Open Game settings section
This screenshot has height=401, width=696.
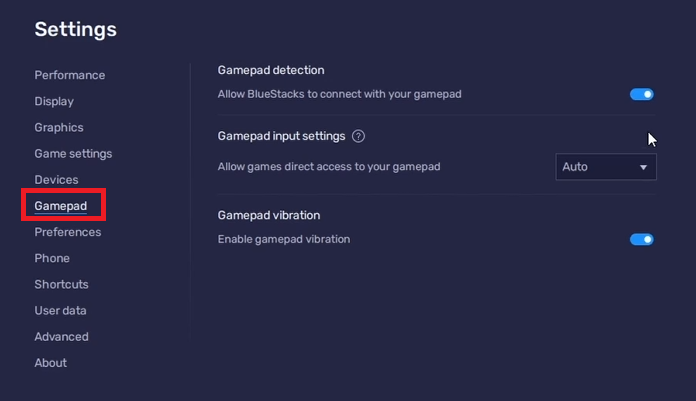coord(73,153)
